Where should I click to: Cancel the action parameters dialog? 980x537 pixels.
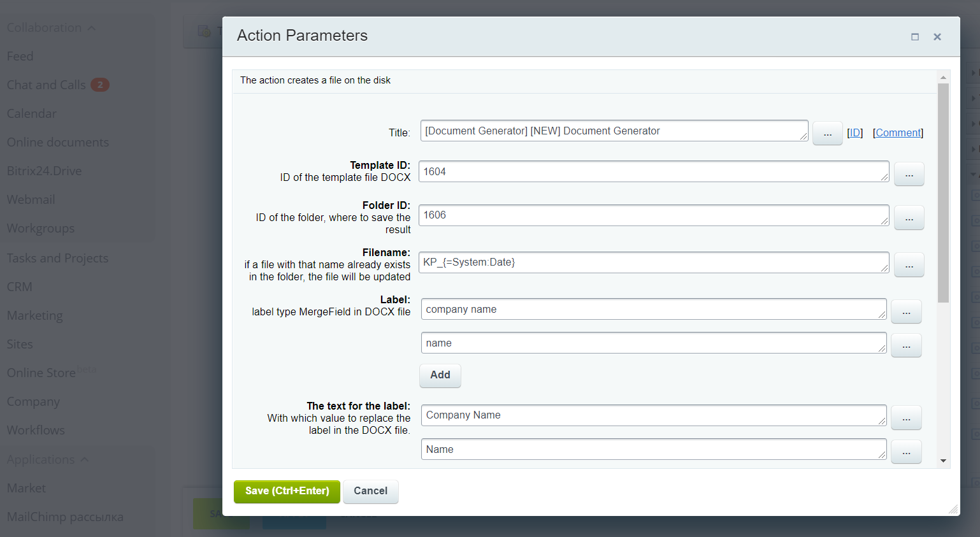point(370,491)
